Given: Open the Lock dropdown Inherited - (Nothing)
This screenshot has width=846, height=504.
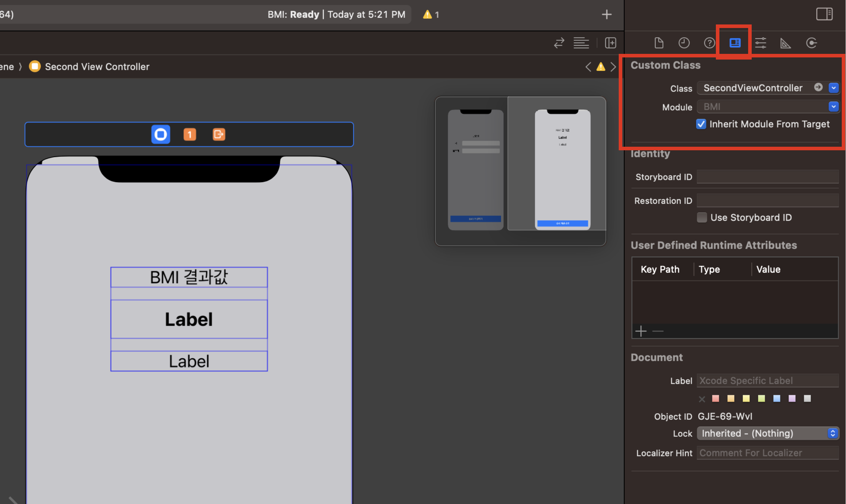Looking at the screenshot, I should pos(768,433).
